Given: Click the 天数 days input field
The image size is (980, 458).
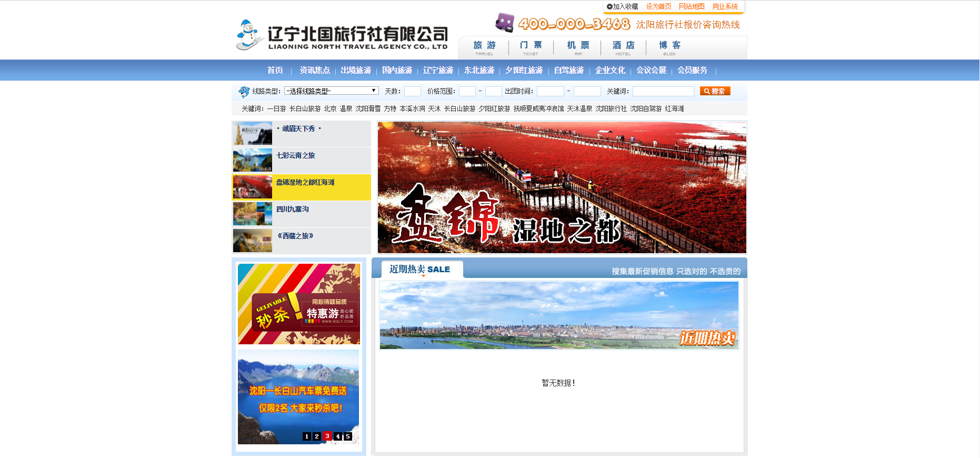Looking at the screenshot, I should (x=412, y=91).
